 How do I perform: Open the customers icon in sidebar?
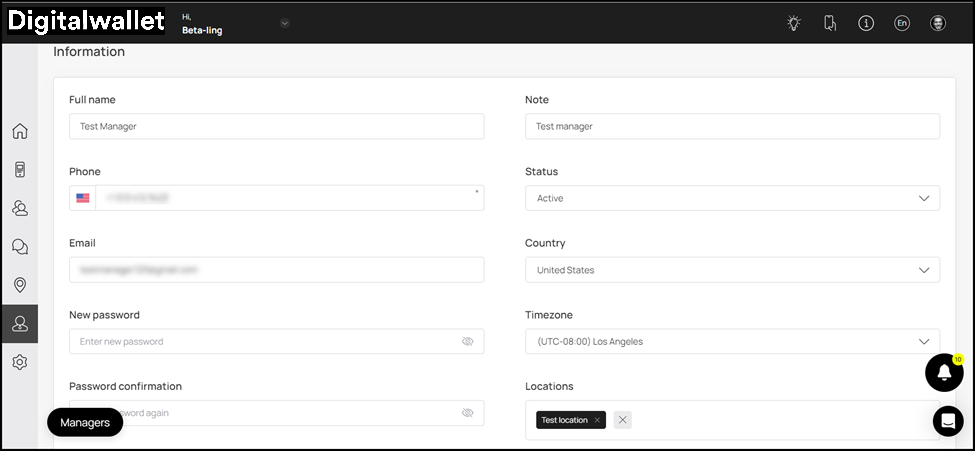(19, 208)
